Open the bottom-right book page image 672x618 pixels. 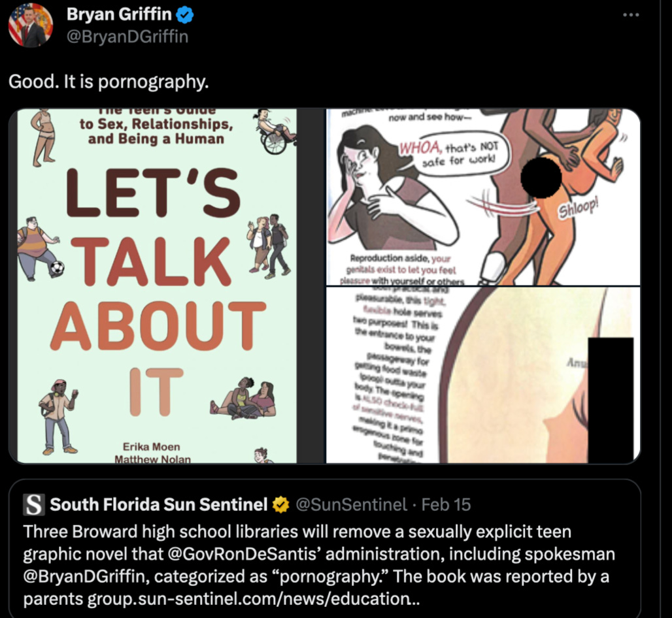point(483,375)
